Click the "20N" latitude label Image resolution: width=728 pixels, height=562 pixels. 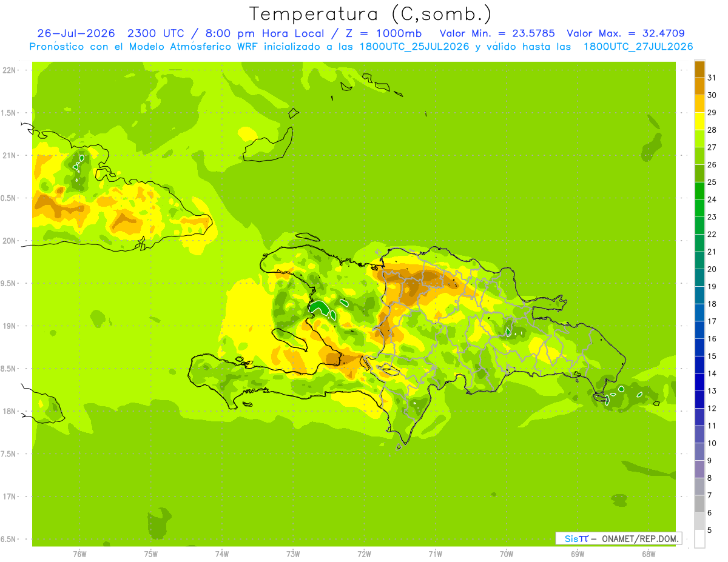click(9, 241)
